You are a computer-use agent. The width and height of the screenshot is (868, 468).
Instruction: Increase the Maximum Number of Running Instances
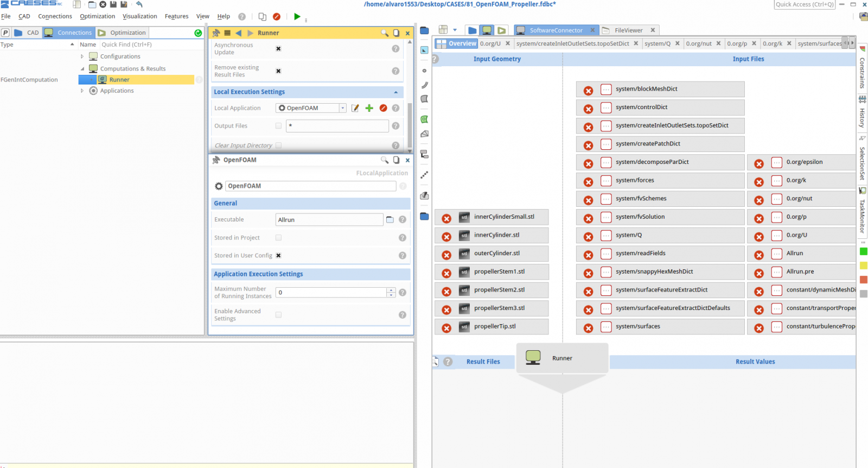coord(391,290)
